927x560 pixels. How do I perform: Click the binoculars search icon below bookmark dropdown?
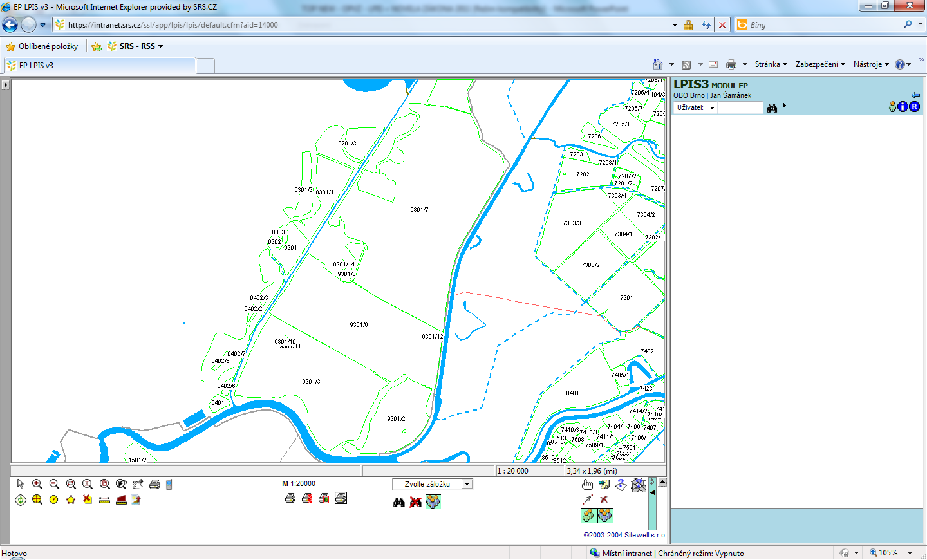click(x=399, y=502)
